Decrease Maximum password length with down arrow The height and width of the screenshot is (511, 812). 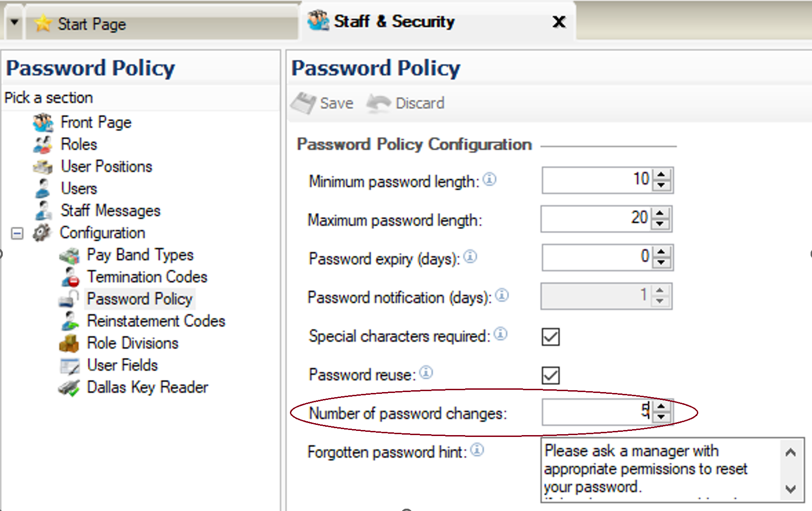coord(660,224)
